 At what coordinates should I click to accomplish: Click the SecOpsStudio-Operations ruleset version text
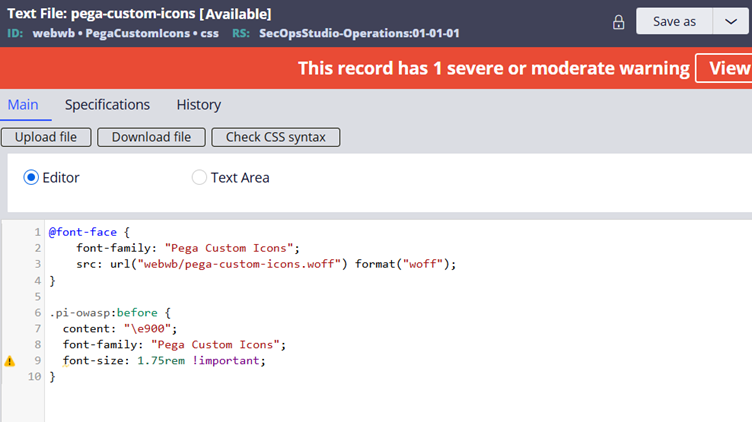359,33
